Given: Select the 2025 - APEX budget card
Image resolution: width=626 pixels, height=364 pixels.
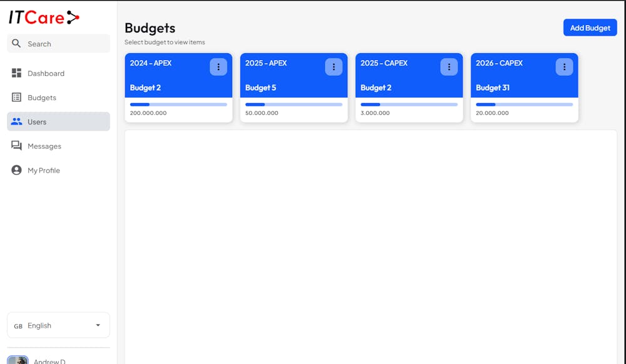Looking at the screenshot, I should [294, 88].
